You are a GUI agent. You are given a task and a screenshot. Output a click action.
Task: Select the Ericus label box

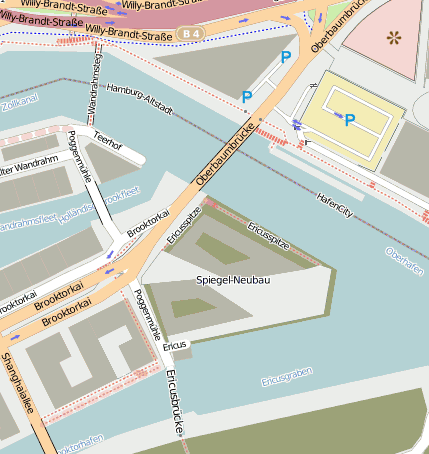point(175,346)
